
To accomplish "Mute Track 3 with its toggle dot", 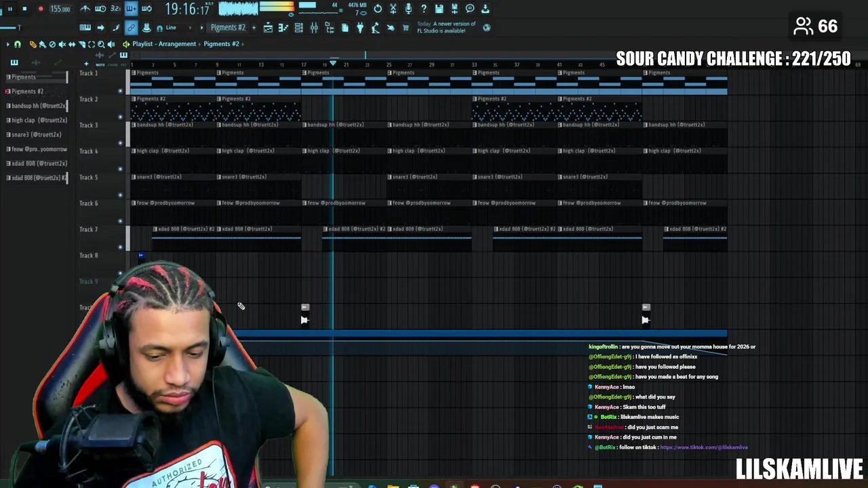I will click(x=121, y=143).
